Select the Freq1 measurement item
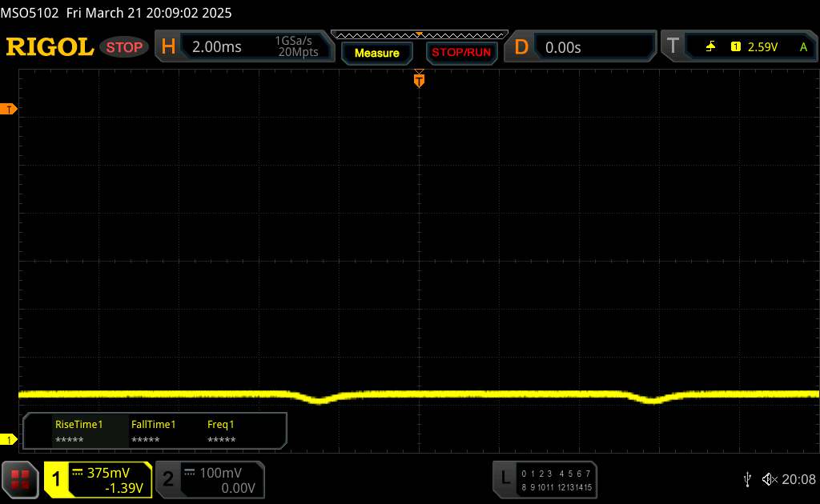Screen dimensions: 820x504 (x=221, y=432)
